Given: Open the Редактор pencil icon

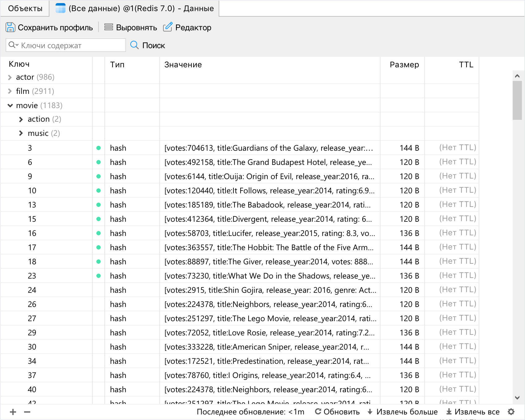Looking at the screenshot, I should (167, 27).
